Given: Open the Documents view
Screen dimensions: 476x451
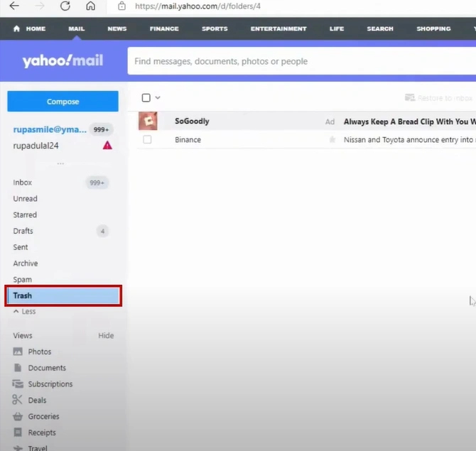Looking at the screenshot, I should click(40, 368).
